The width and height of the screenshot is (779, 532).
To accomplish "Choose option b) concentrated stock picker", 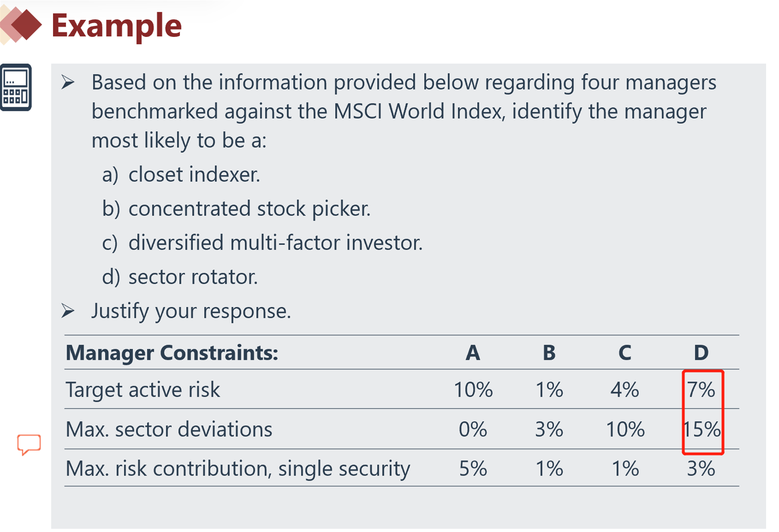I will [236, 209].
